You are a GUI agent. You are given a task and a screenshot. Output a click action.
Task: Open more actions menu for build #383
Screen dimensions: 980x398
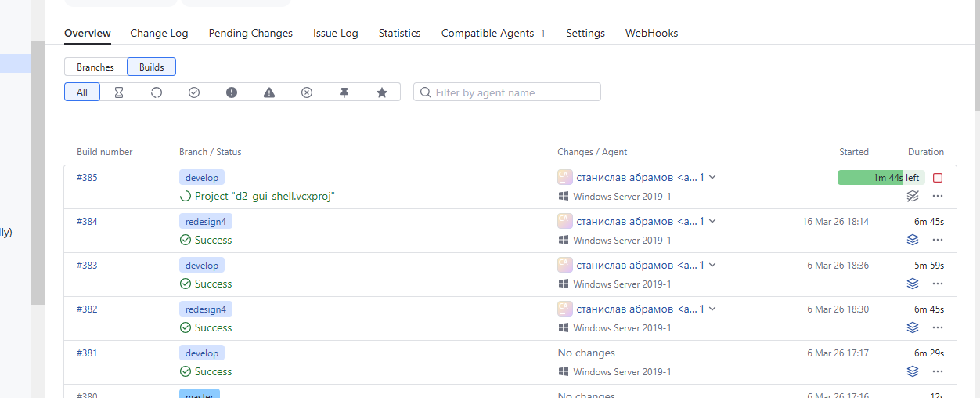tap(938, 284)
